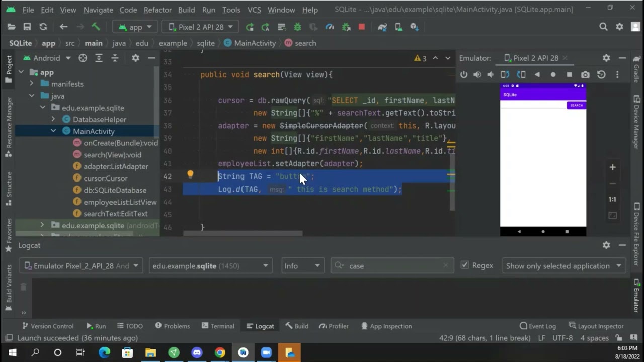Open the Android project view dropdown
This screenshot has height=362, width=644.
(x=47, y=58)
